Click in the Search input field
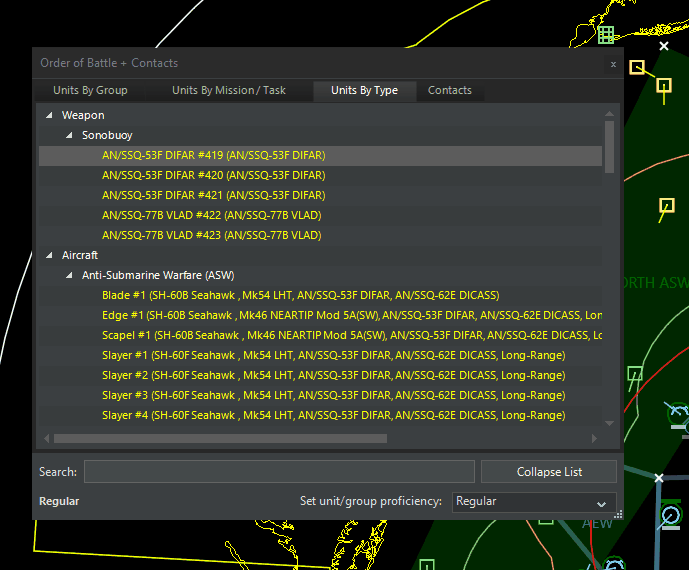This screenshot has height=570, width=689. pyautogui.click(x=279, y=472)
